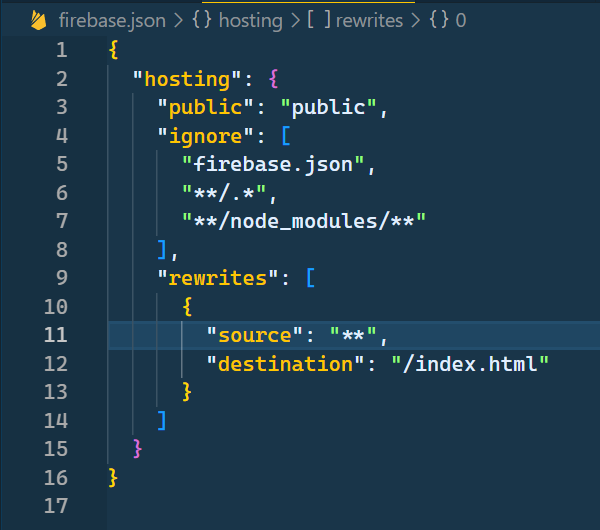
Task: Open firebase.json breadcrumb item
Action: 112,20
